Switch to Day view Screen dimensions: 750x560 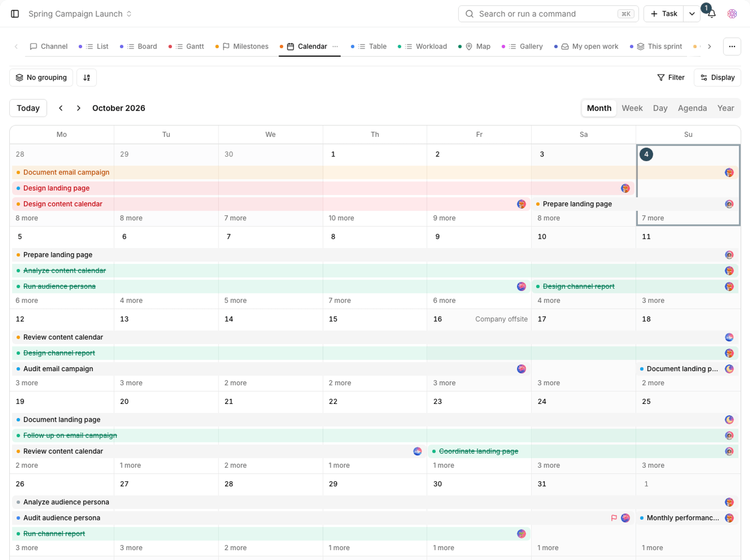pos(660,108)
